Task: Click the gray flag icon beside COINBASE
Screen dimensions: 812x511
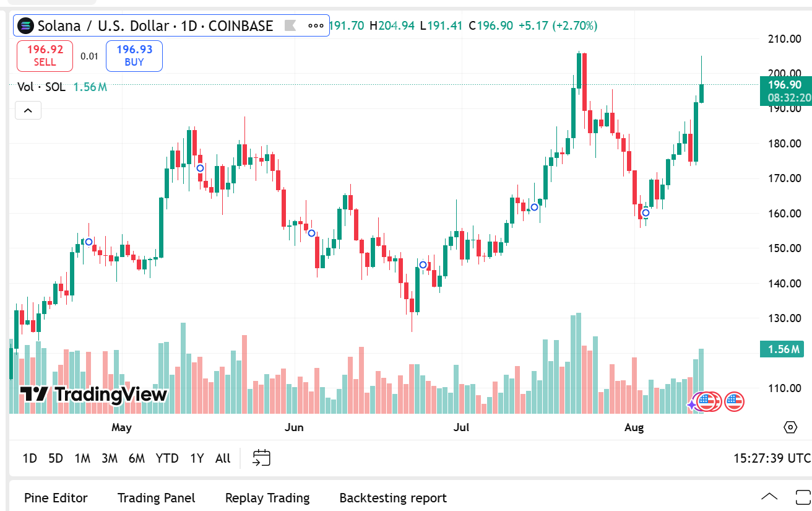Action: (290, 26)
